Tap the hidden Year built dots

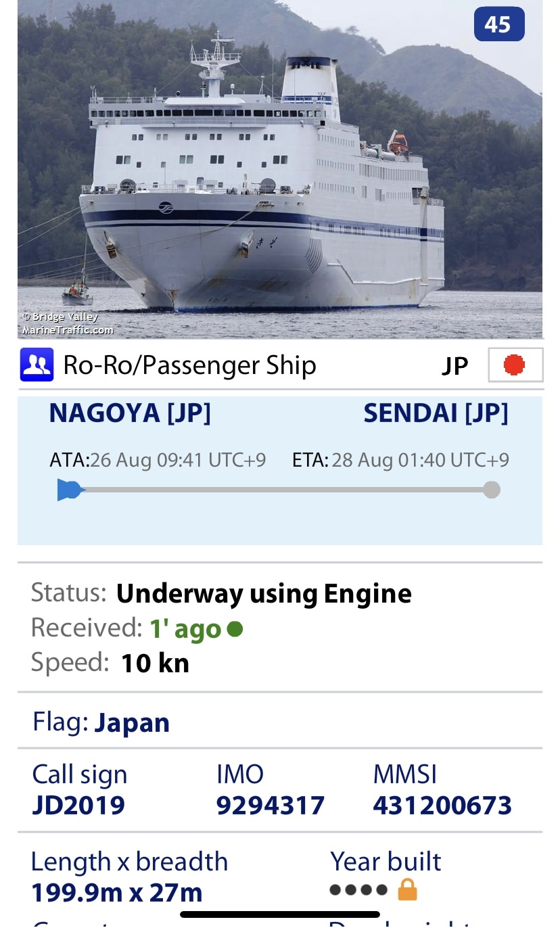tap(358, 889)
